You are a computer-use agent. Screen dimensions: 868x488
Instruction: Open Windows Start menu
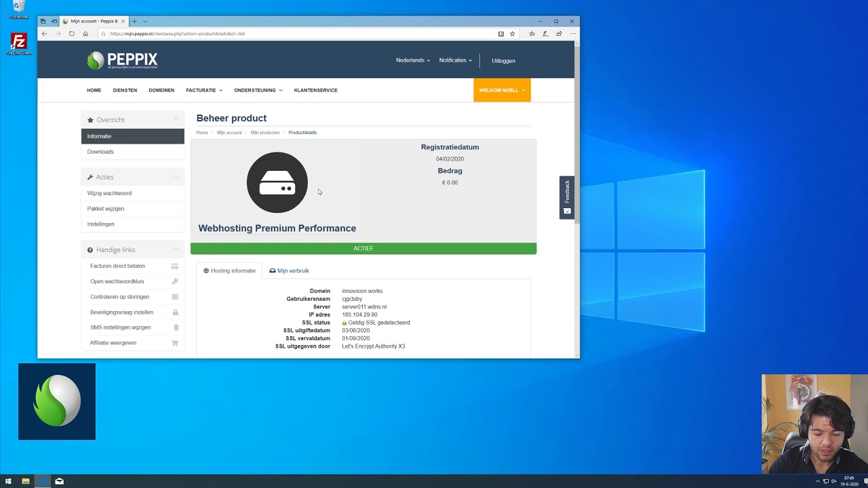coord(8,481)
